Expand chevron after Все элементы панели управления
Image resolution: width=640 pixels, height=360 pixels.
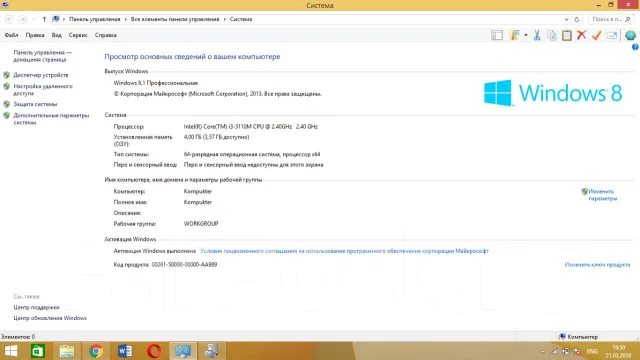click(224, 19)
